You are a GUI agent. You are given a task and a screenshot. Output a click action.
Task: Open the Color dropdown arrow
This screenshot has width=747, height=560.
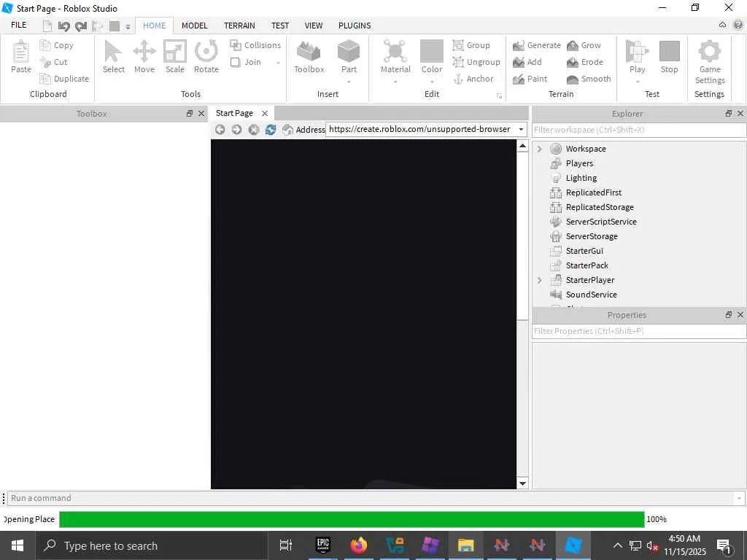pyautogui.click(x=432, y=82)
